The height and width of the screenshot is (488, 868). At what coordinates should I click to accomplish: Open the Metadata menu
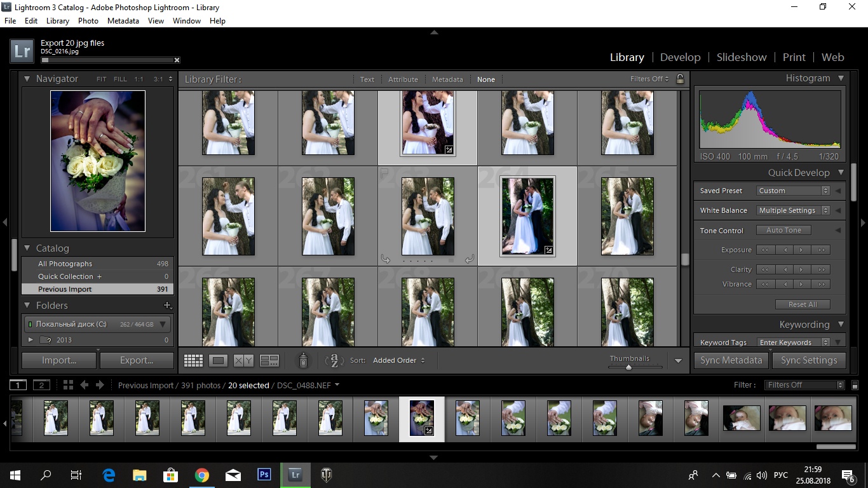point(123,21)
